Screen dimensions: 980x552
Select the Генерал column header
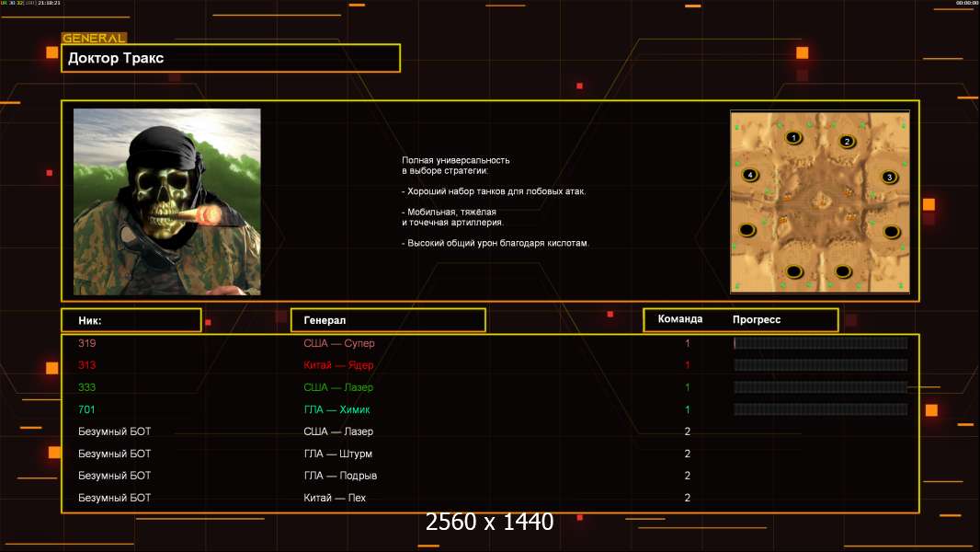387,320
